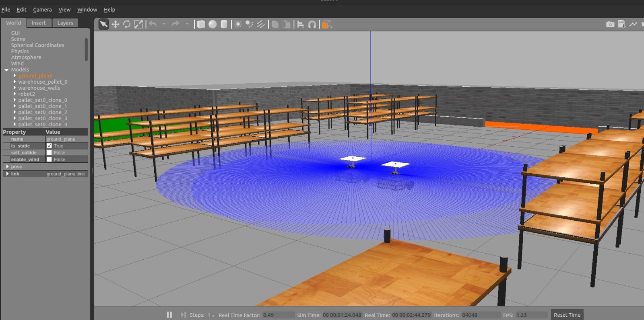Expand the robot2 model tree item
644x320 pixels.
tap(15, 94)
